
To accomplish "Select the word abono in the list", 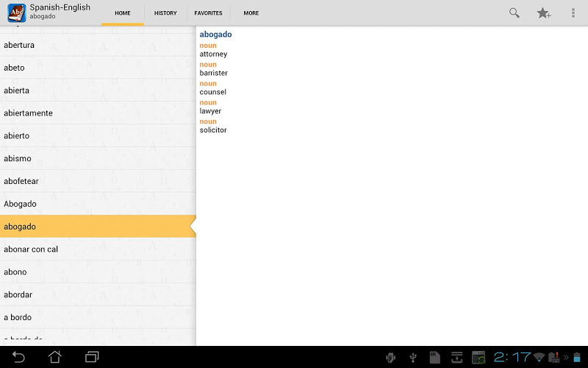I will pyautogui.click(x=98, y=272).
